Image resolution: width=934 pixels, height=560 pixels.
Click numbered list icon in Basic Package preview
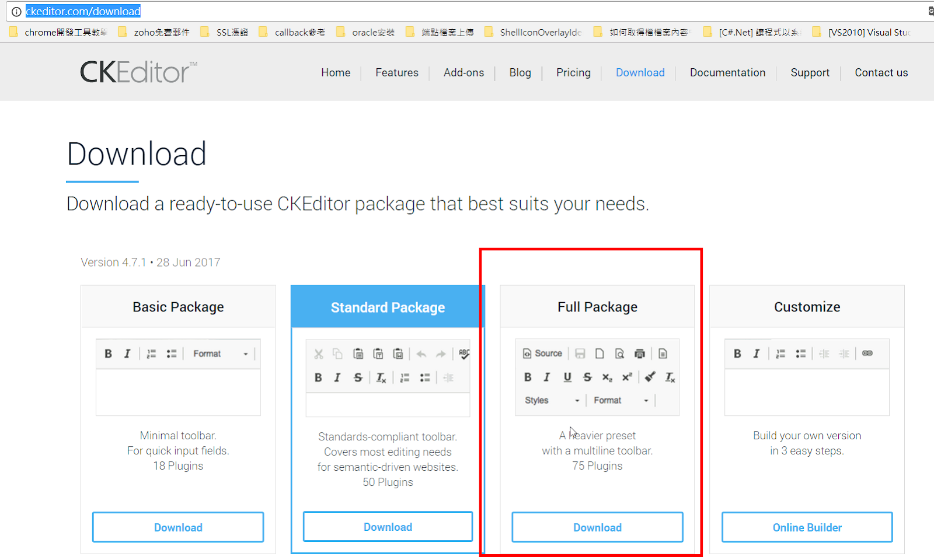151,353
